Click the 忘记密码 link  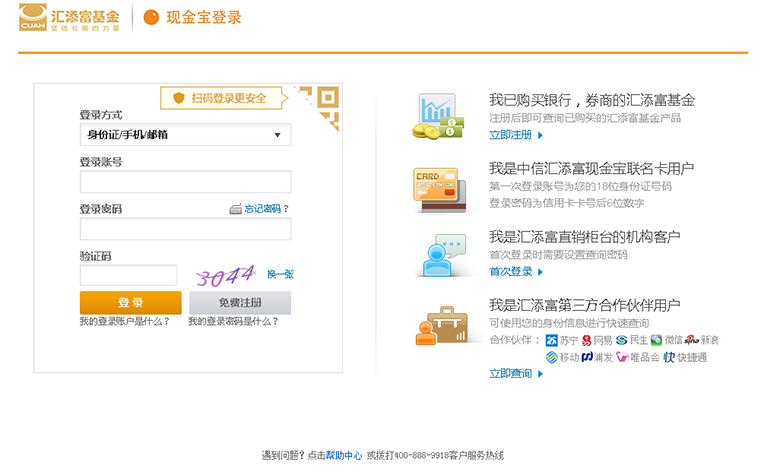click(x=266, y=209)
